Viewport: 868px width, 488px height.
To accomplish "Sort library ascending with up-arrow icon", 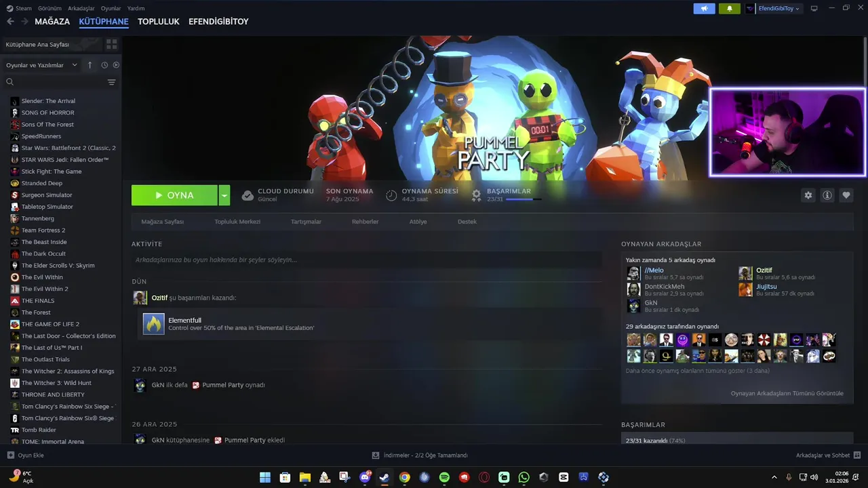I will pyautogui.click(x=90, y=65).
